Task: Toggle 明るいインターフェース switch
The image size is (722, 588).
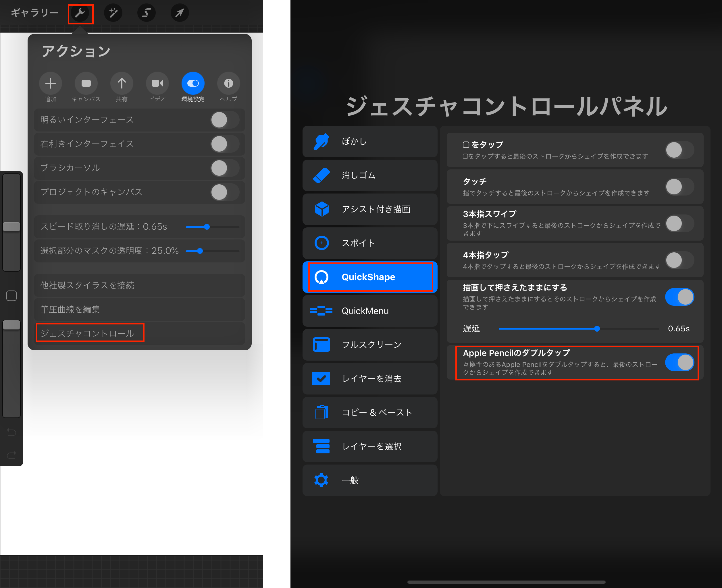Action: pos(225,120)
